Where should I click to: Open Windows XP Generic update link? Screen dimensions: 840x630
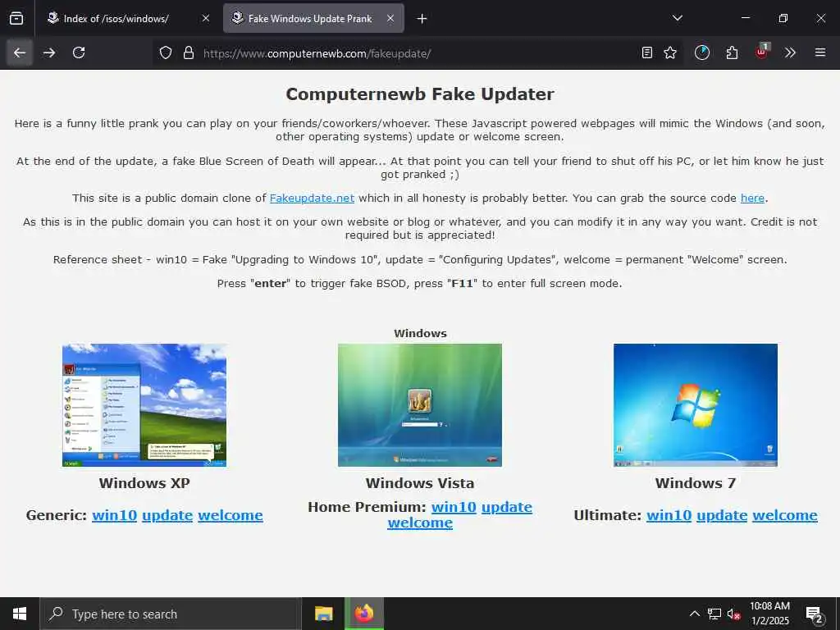167,515
